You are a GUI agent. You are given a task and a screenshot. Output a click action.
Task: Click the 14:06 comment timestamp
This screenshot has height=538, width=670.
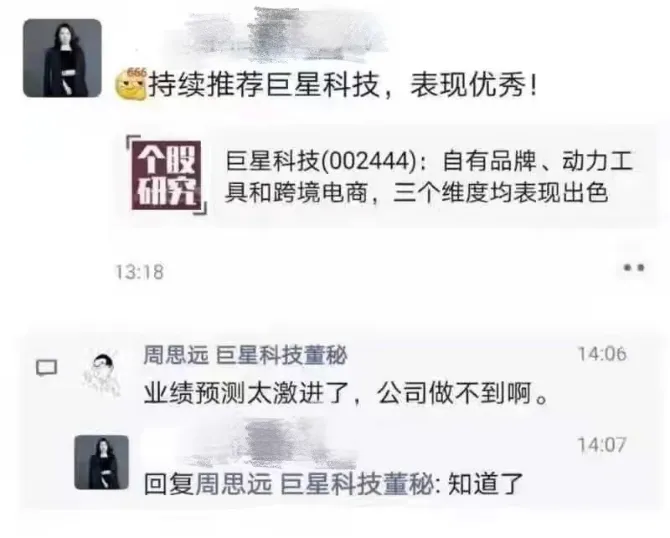[602, 354]
